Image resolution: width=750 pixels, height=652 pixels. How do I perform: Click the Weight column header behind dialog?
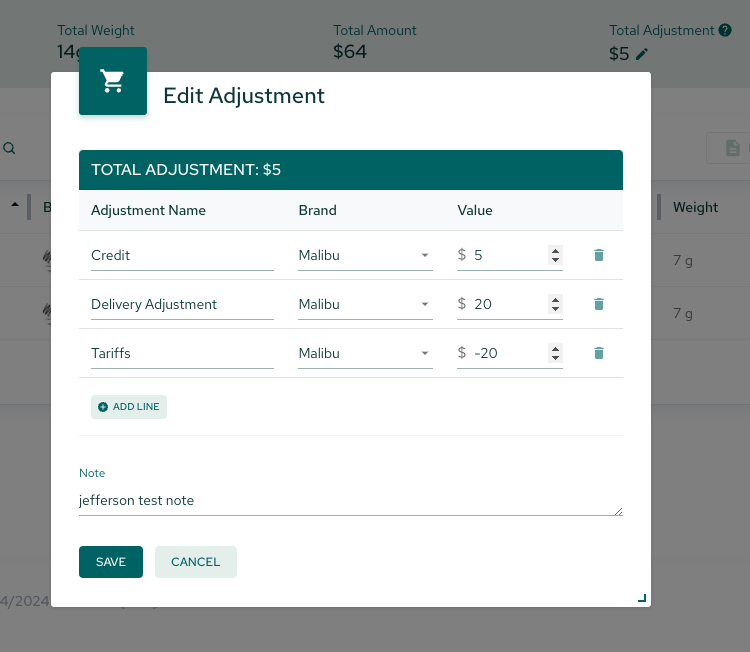[695, 207]
